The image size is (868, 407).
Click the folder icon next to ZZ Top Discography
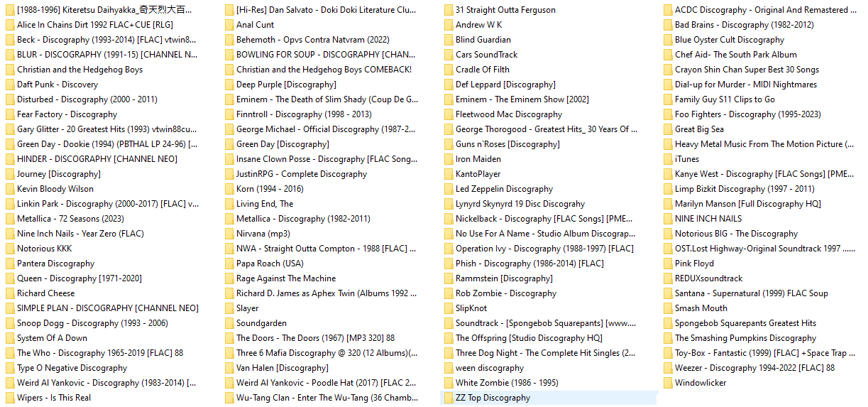pos(448,398)
